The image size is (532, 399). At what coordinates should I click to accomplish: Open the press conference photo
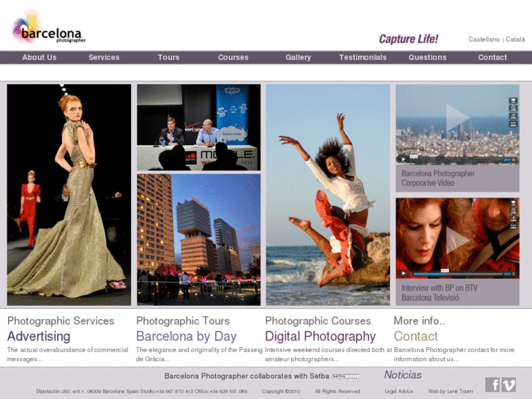[199, 127]
